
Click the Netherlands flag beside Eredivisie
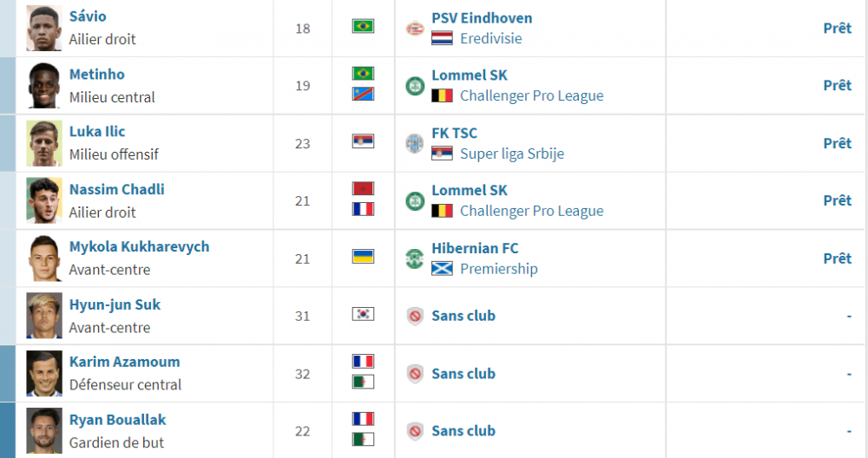442,38
